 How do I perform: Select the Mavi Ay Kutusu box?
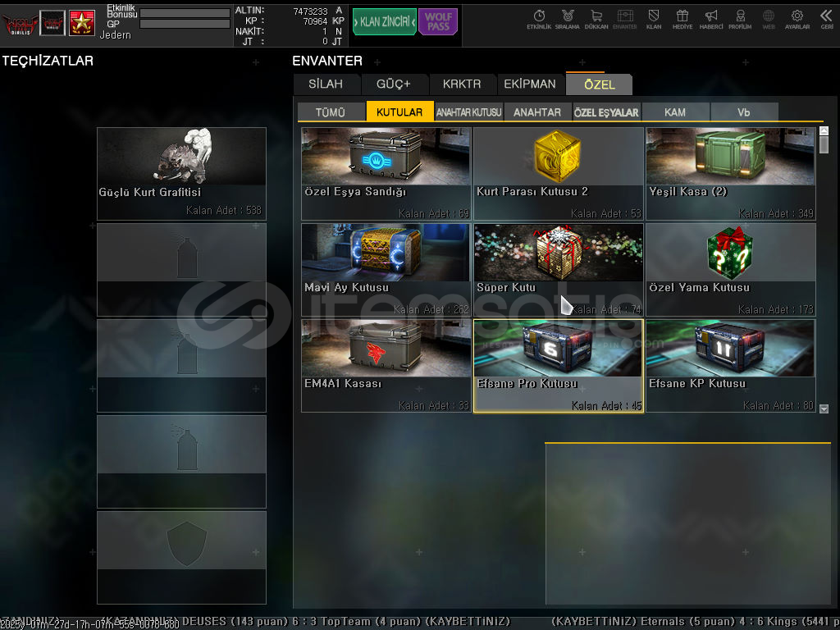point(386,269)
